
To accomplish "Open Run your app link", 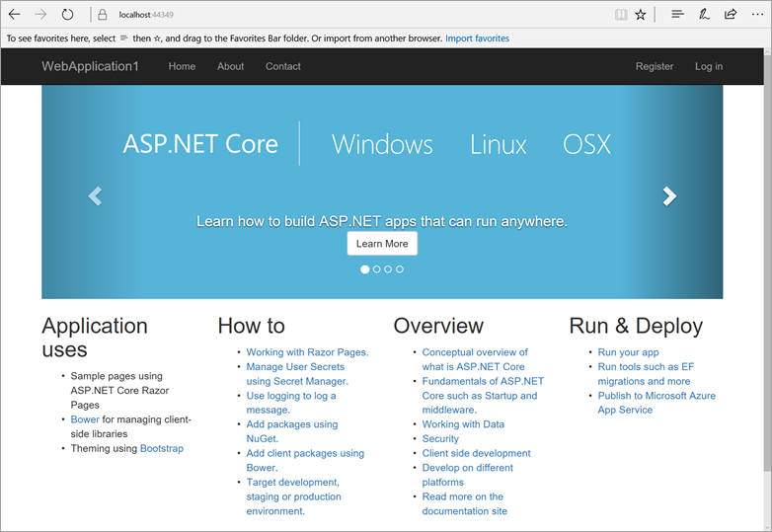I will tap(628, 352).
